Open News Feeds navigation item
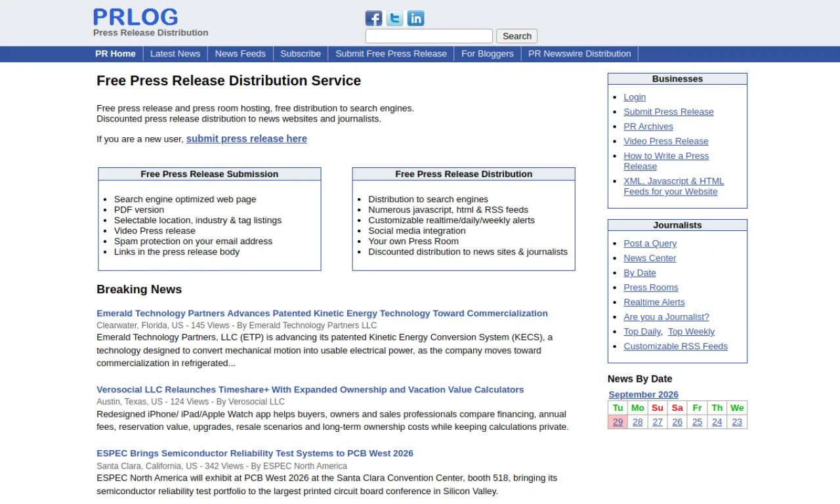The image size is (840, 504). (x=240, y=54)
